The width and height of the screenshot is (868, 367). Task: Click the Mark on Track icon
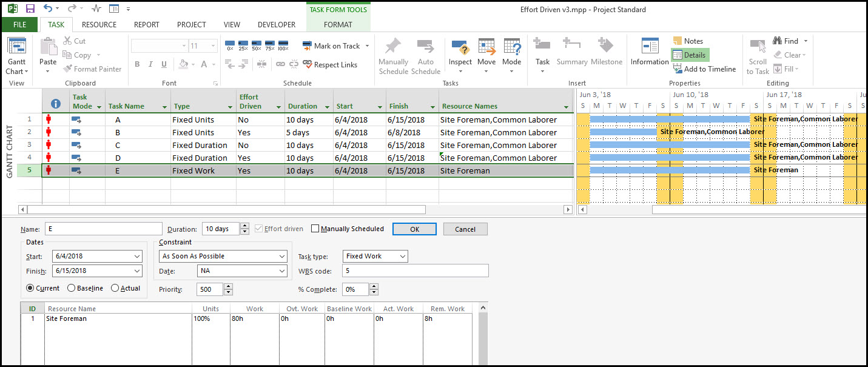308,46
